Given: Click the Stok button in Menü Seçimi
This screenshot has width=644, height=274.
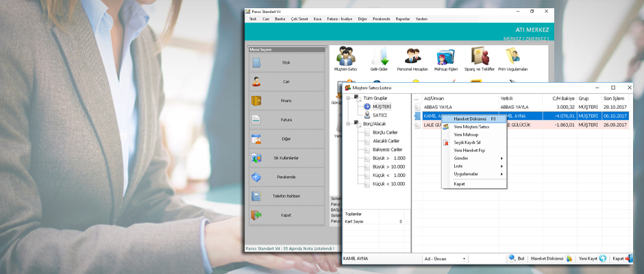Looking at the screenshot, I should pos(286,62).
